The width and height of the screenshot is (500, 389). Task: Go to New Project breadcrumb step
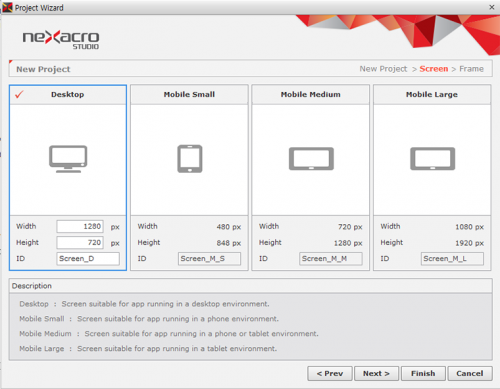383,69
